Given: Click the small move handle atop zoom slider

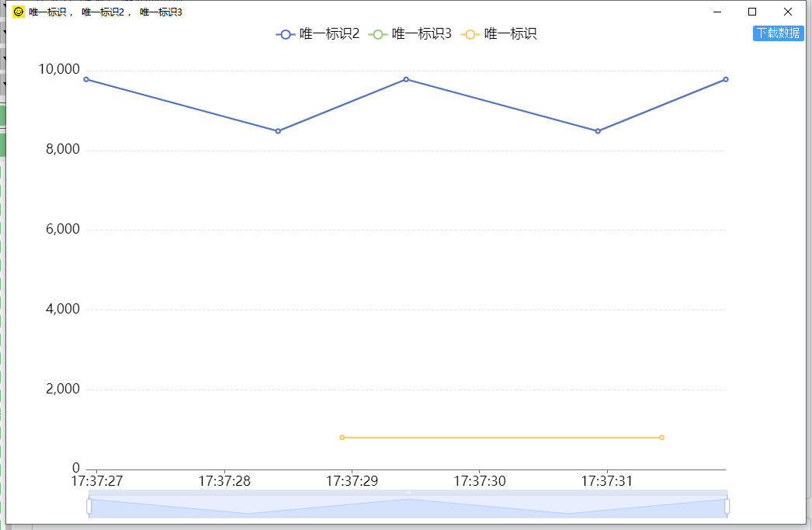Looking at the screenshot, I should click(408, 493).
